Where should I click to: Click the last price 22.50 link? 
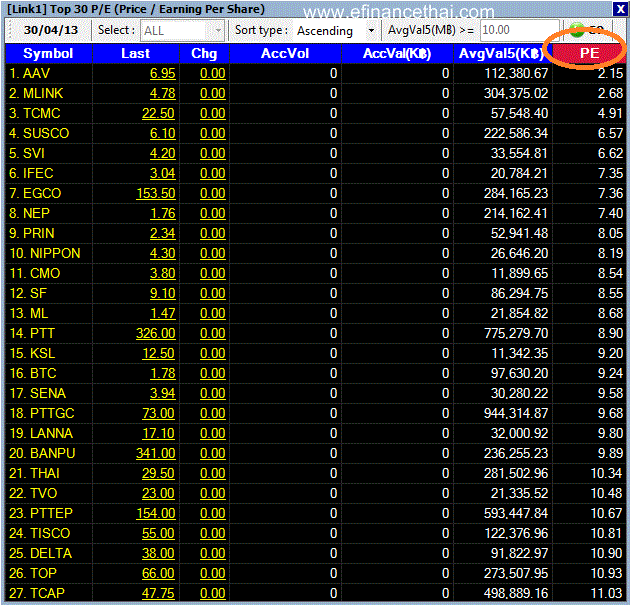pyautogui.click(x=159, y=114)
